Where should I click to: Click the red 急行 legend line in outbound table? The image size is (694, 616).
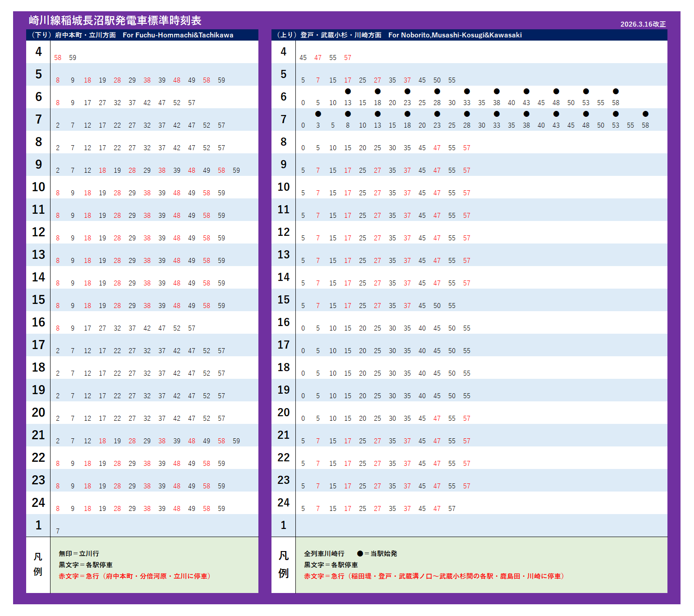click(135, 576)
